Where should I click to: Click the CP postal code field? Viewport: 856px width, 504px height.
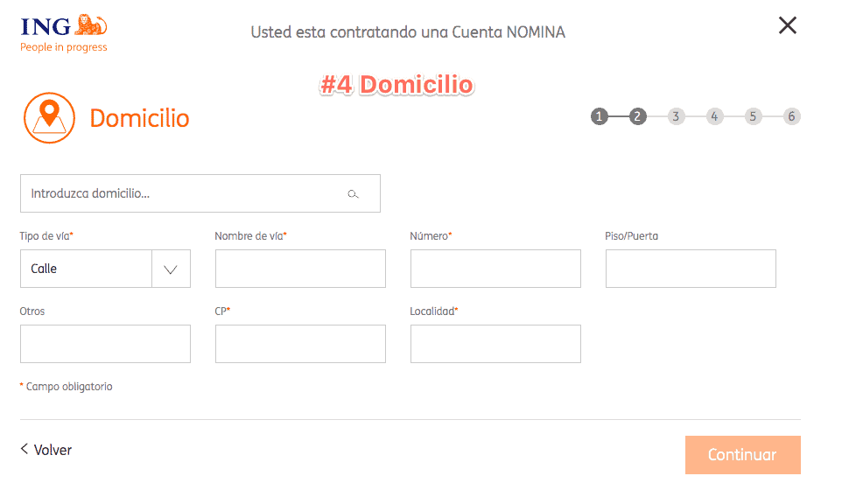[x=300, y=344]
